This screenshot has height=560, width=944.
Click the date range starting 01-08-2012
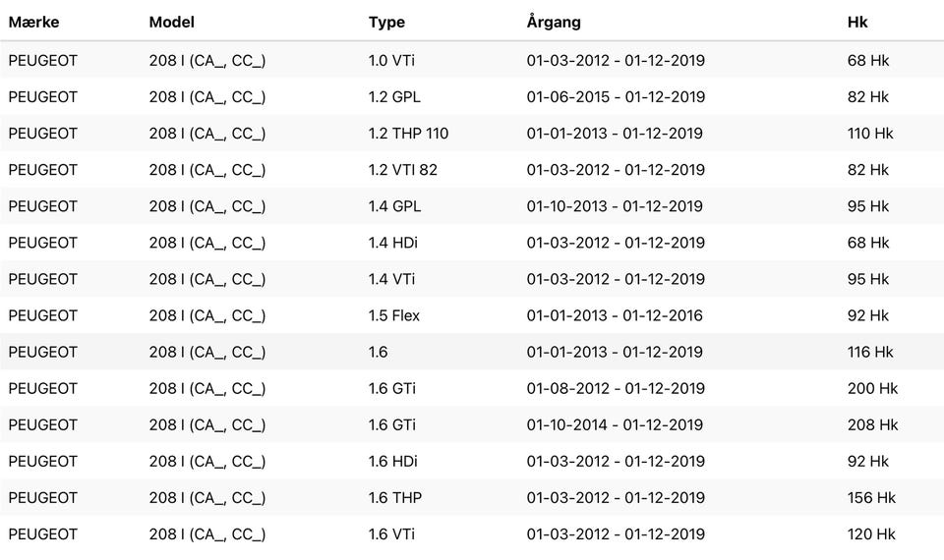(616, 388)
